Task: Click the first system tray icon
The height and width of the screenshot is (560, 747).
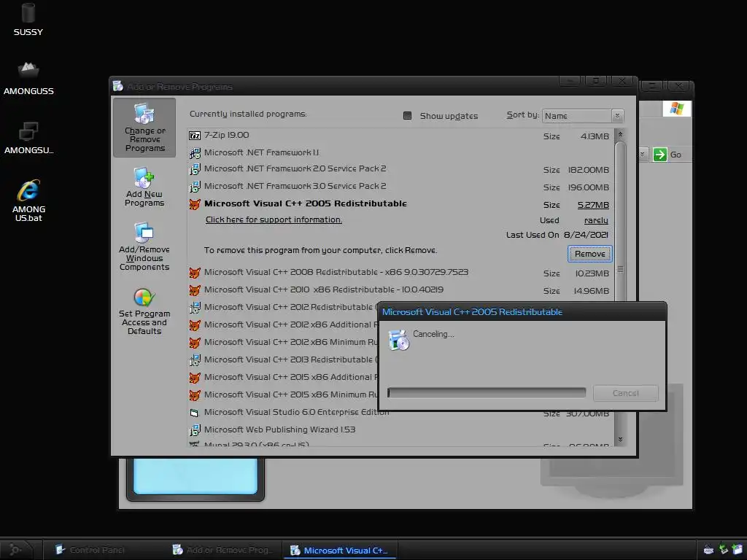Action: [x=708, y=550]
